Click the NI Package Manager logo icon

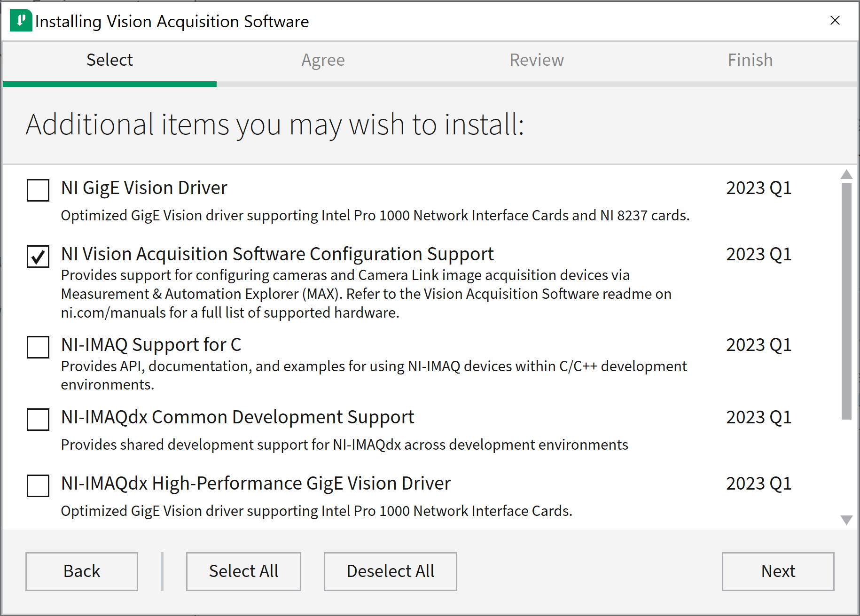(x=21, y=21)
